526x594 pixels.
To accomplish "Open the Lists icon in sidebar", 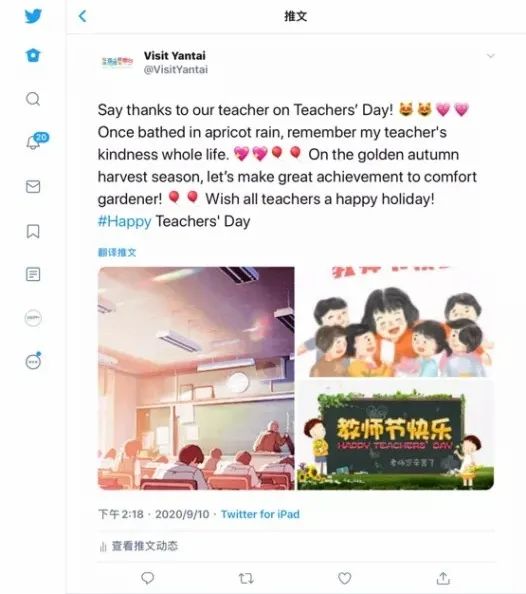I will pos(33,274).
